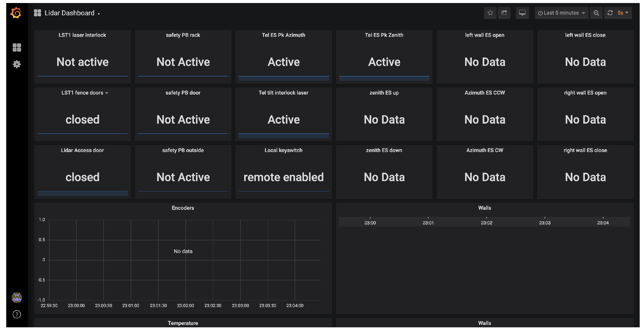Click the refresh dashboard icon

click(610, 13)
